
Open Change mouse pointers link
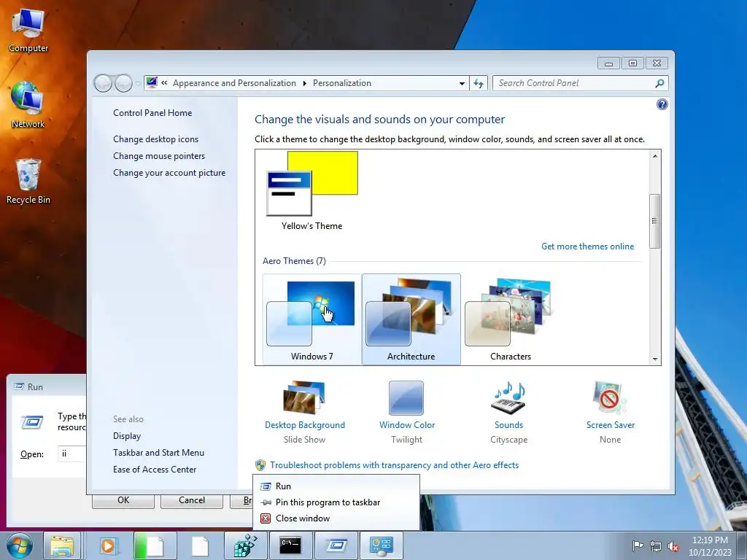tap(159, 156)
